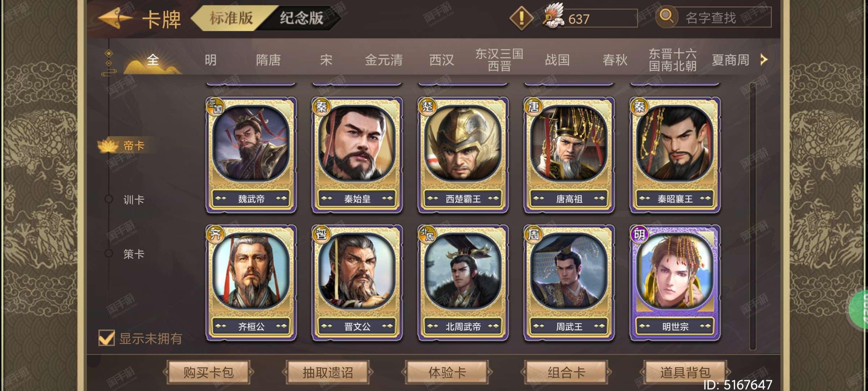Screen dimensions: 868x391
Task: Click the card list vertical scrollbar
Action: [753, 216]
